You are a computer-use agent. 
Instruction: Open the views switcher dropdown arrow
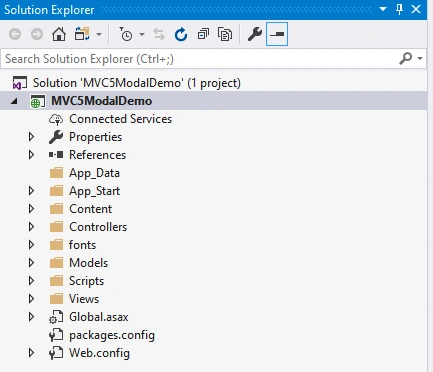[99, 34]
